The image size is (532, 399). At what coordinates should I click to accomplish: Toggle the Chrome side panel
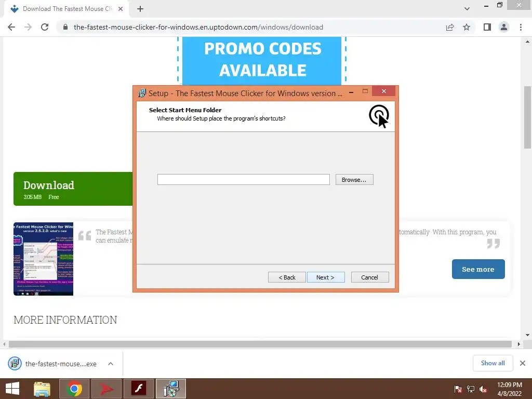coord(487,27)
